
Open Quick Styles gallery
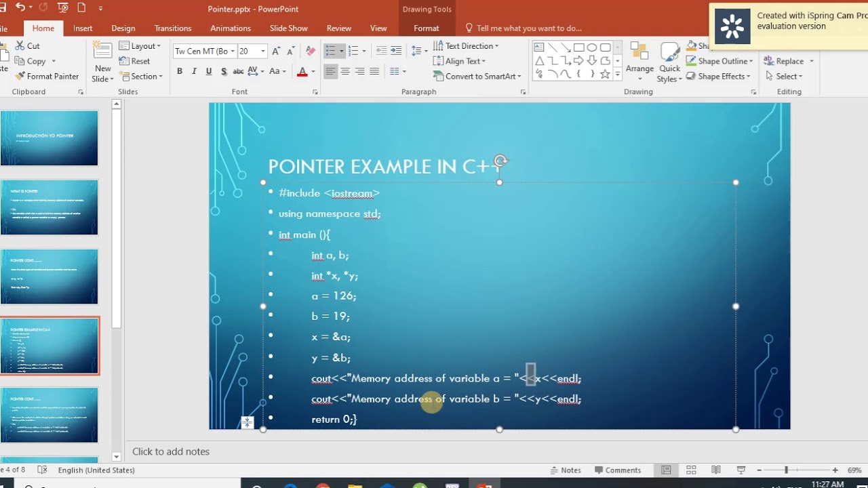point(669,62)
